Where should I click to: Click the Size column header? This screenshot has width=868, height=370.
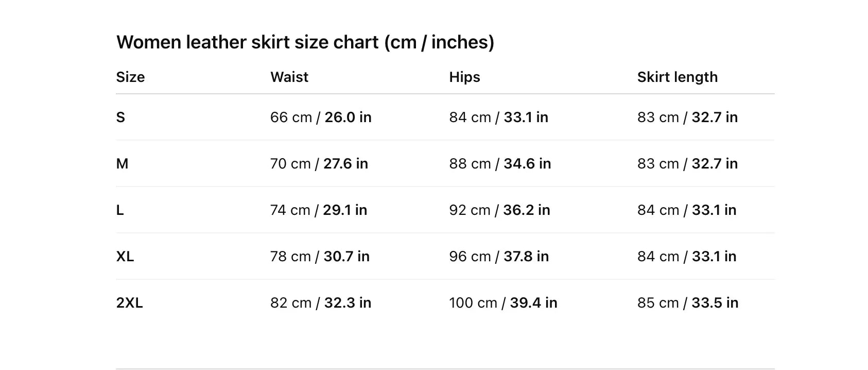130,77
